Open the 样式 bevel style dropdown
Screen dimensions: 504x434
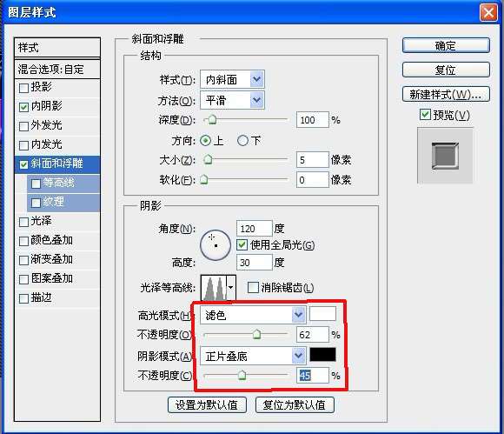pyautogui.click(x=232, y=79)
